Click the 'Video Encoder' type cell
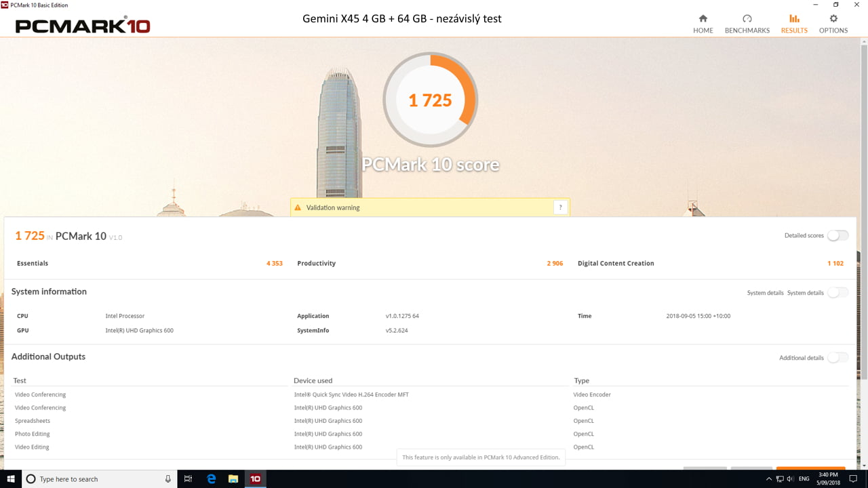The image size is (868, 488). click(x=592, y=394)
